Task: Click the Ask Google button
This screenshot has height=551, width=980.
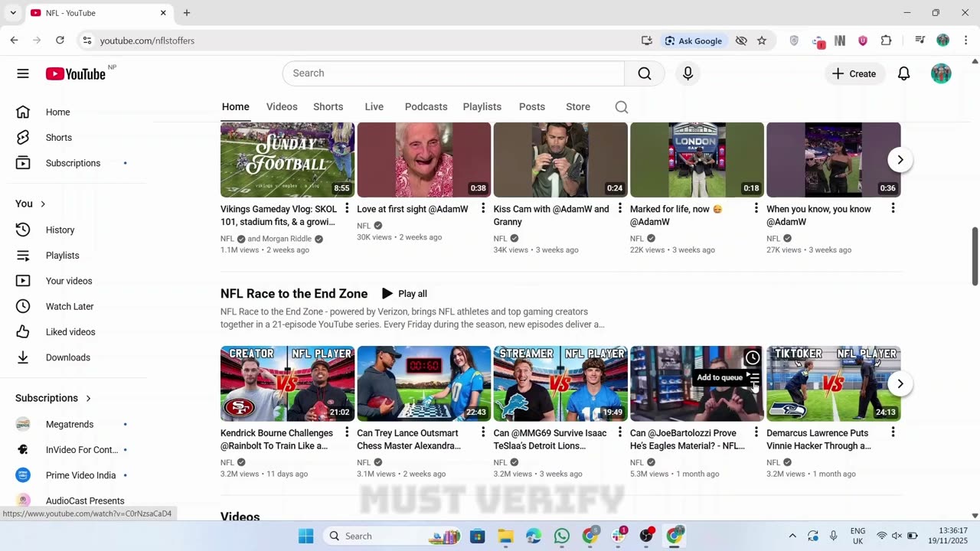Action: point(694,41)
